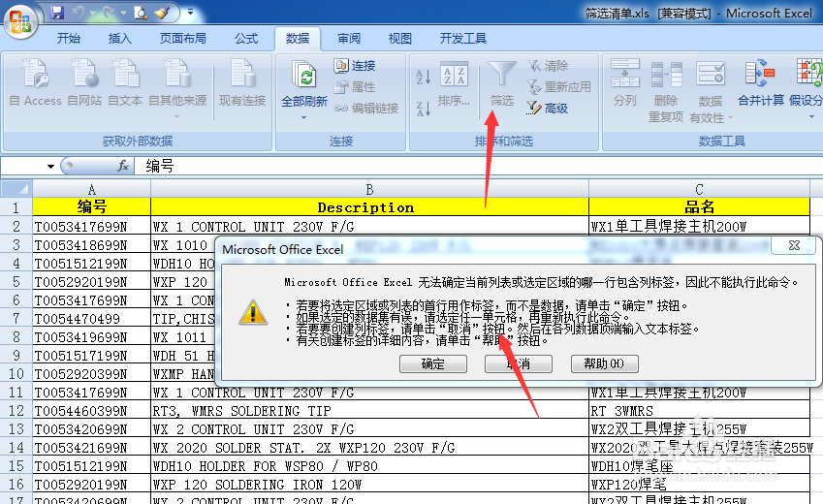
Task: Click the Undo arrow in Quick Access toolbar
Action: 79,13
